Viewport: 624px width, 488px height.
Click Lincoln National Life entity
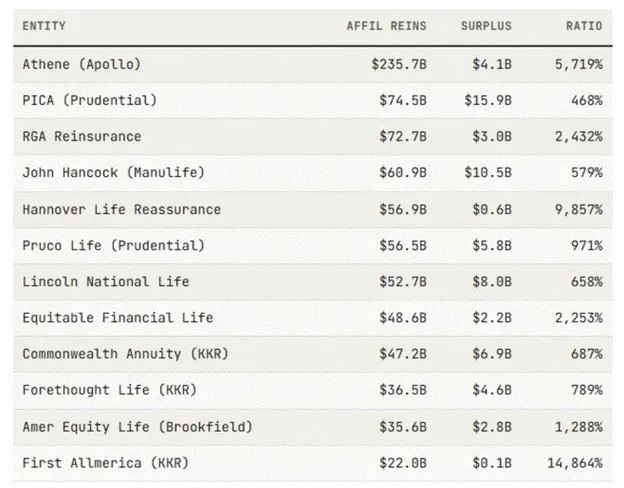click(106, 282)
